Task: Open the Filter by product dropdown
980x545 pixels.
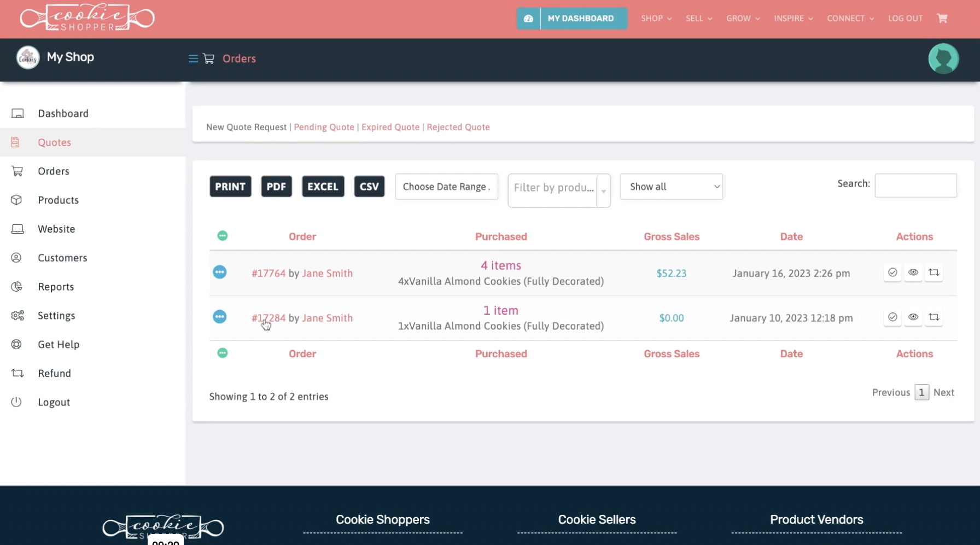Action: [x=559, y=190]
